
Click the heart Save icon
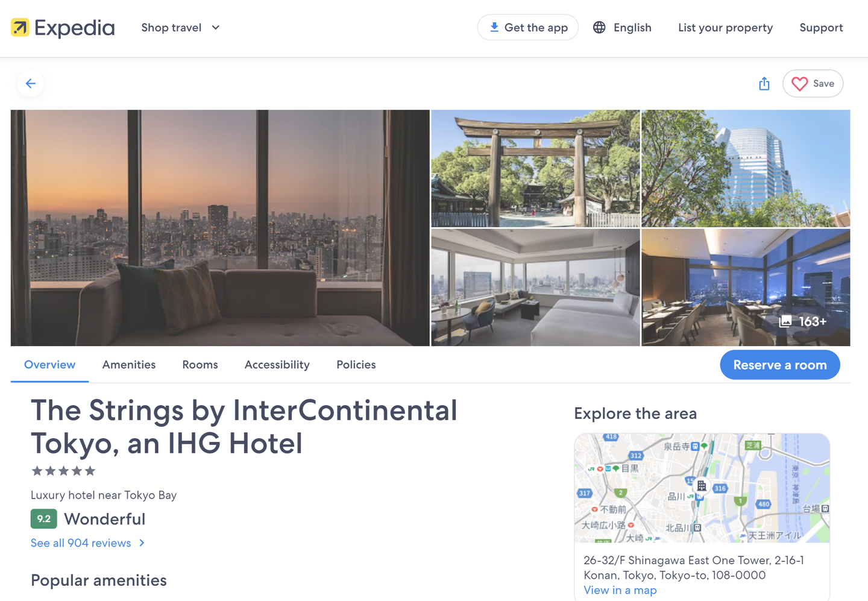click(799, 84)
